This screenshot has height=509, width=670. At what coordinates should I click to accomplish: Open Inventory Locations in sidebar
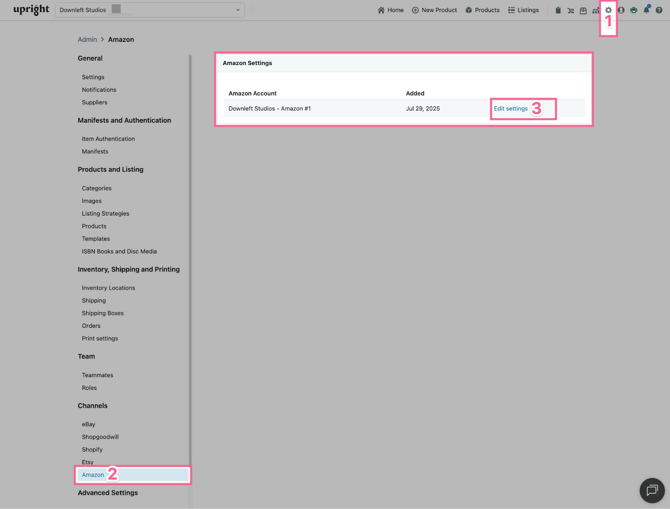click(108, 288)
